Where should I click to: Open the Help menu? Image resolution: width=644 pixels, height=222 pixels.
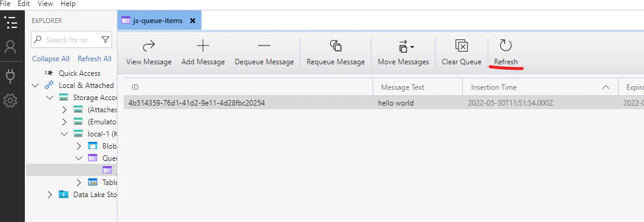(68, 4)
